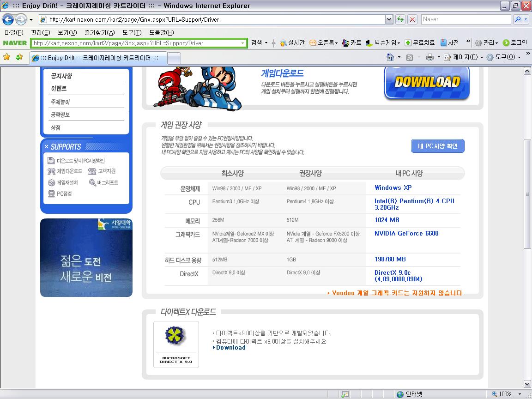Open the 보기(V) menu
Viewport: 532px width, 399px height.
tap(67, 33)
